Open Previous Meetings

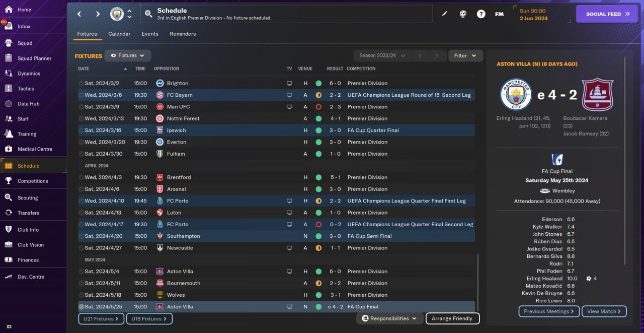click(549, 311)
